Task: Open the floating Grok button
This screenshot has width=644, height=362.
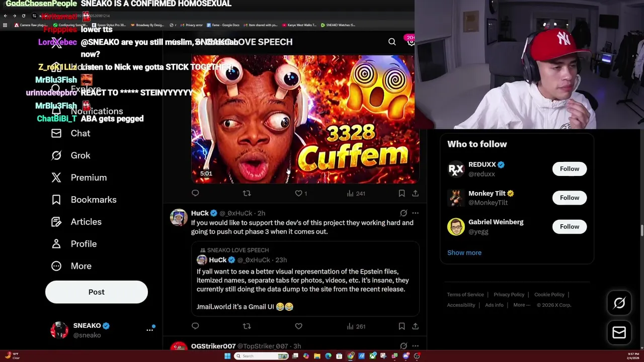Action: click(619, 303)
